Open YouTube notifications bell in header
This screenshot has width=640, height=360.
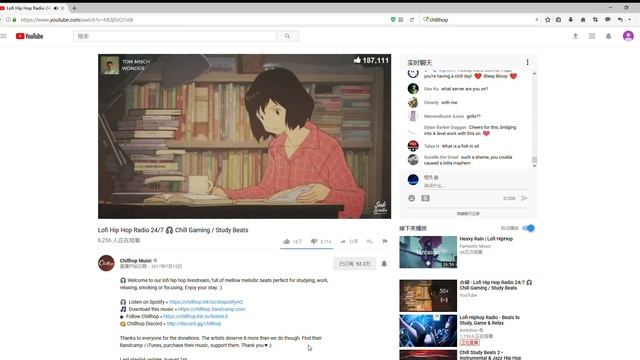608,36
